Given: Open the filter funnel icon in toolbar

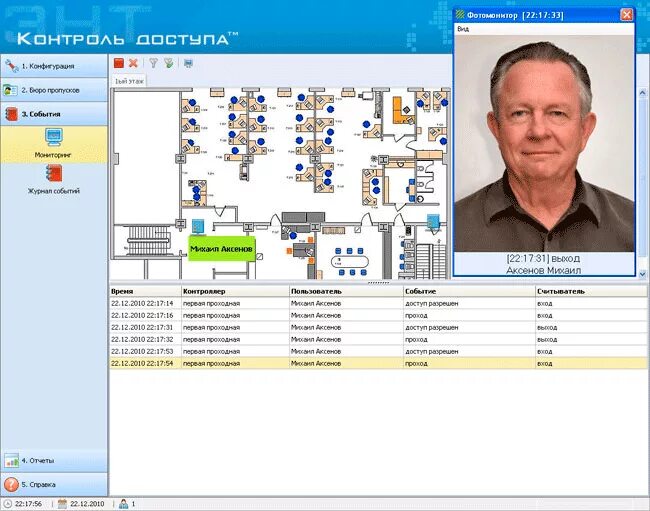Looking at the screenshot, I should pos(153,63).
